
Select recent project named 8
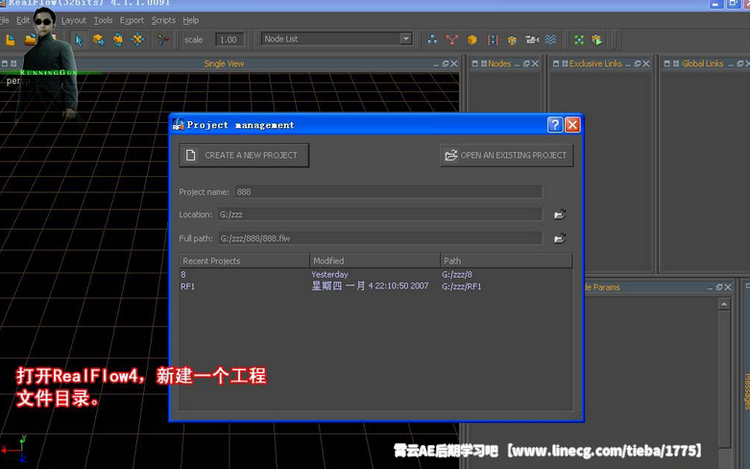(183, 274)
